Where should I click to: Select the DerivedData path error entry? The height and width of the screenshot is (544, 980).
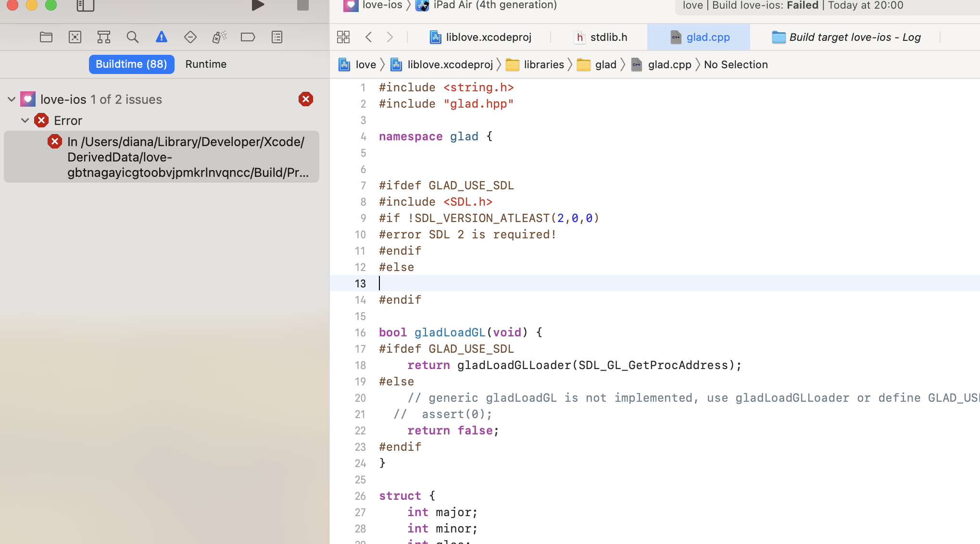(162, 157)
